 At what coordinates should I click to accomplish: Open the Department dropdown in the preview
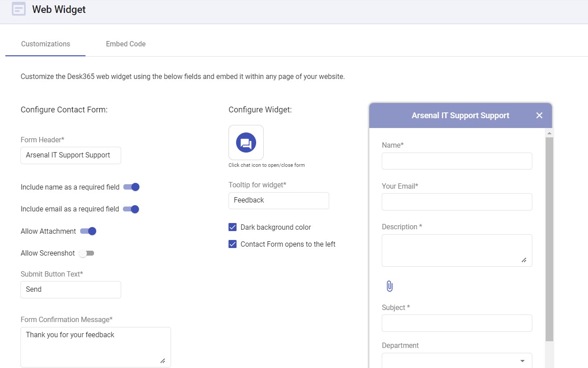coord(521,361)
